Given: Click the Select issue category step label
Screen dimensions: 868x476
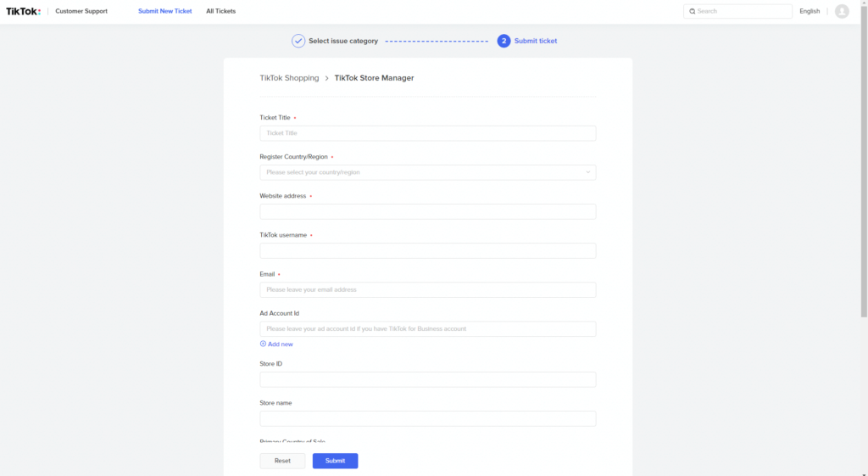Looking at the screenshot, I should (343, 41).
